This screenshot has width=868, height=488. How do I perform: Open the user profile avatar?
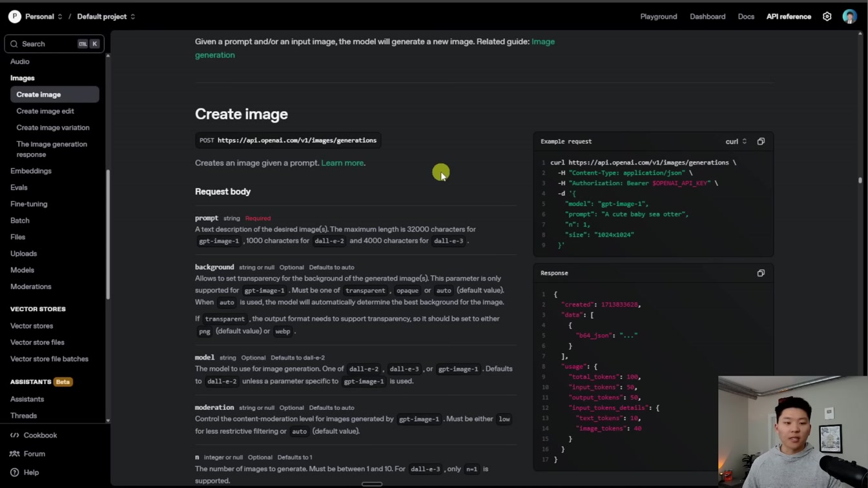[849, 16]
